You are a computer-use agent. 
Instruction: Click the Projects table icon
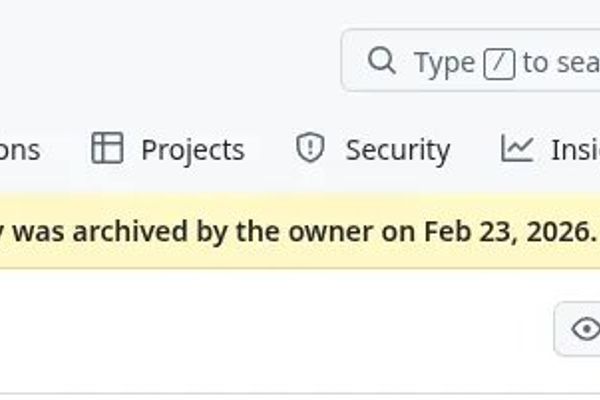[107, 149]
